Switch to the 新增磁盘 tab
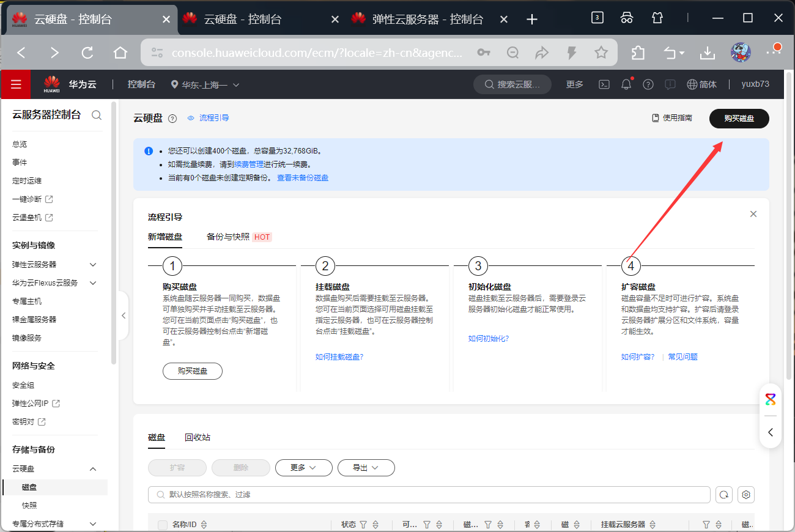This screenshot has height=532, width=795. coord(165,237)
